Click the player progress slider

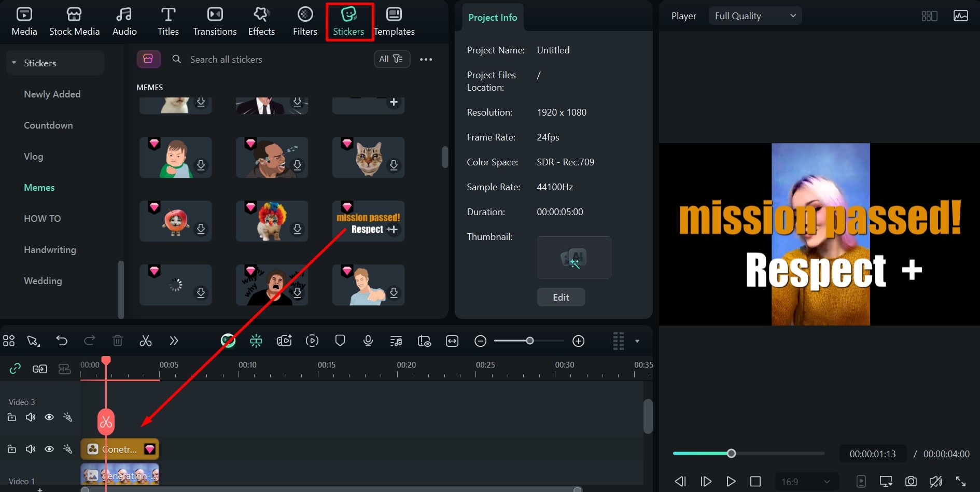point(748,454)
